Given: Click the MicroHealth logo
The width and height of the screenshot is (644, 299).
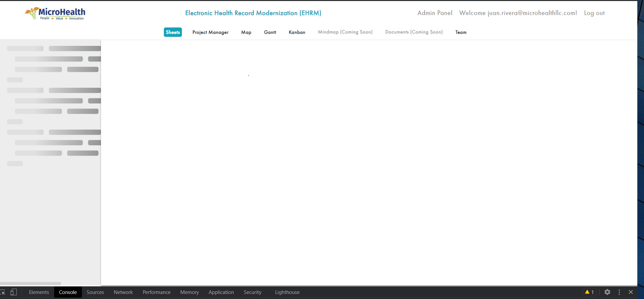Looking at the screenshot, I should click(x=55, y=13).
